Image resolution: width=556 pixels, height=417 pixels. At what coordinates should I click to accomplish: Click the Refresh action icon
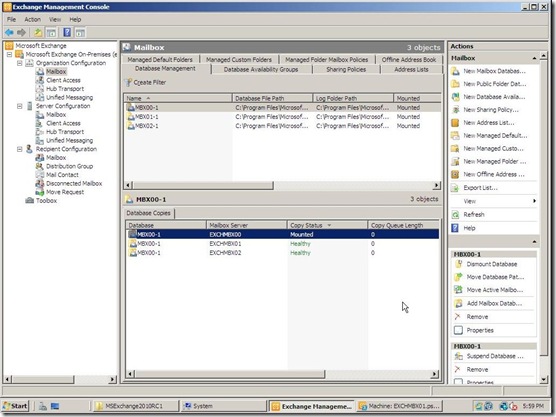[x=455, y=215]
